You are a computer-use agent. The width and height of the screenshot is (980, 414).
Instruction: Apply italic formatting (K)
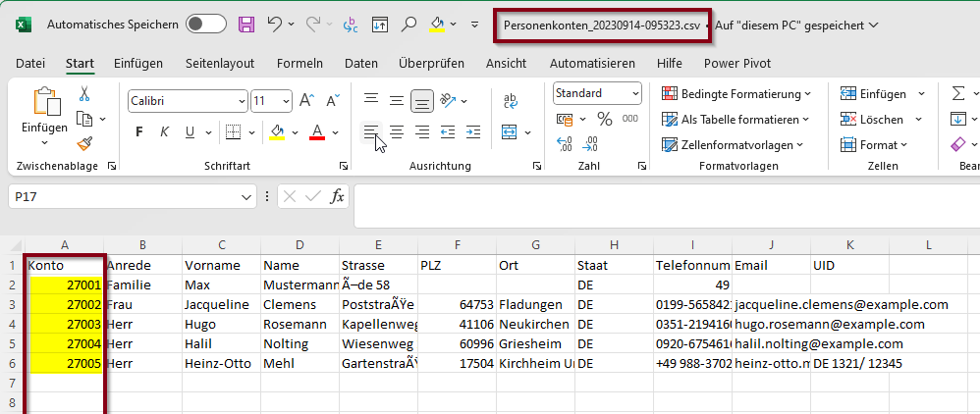(164, 131)
